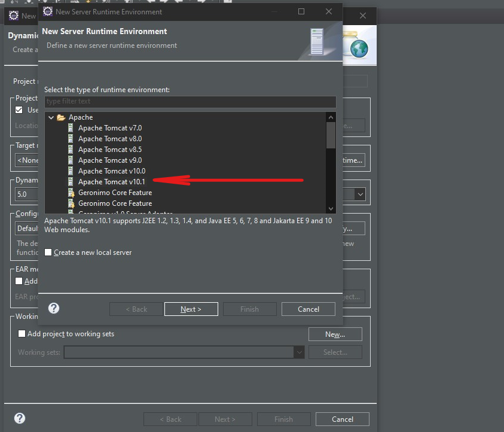Open the Dynamic web module version dropdown
Image resolution: width=504 pixels, height=432 pixels.
click(x=360, y=194)
